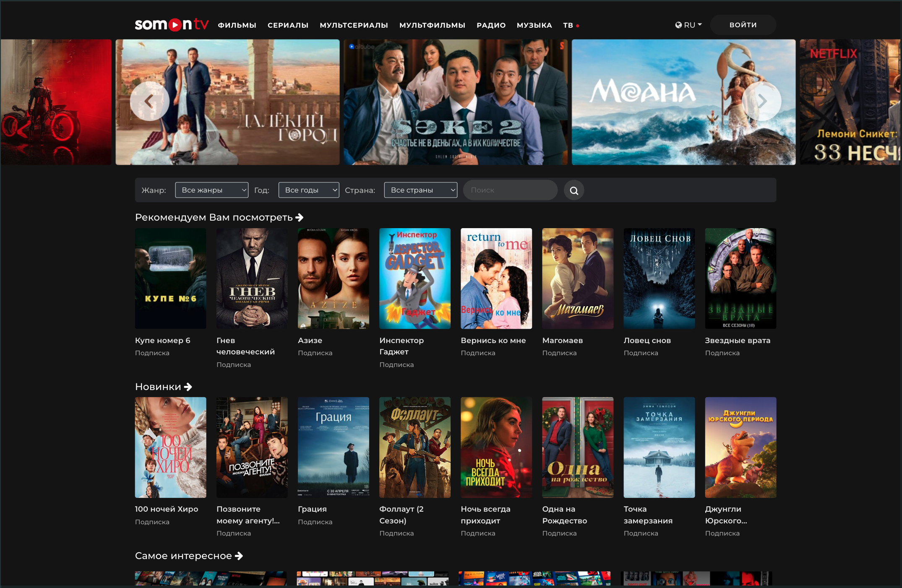Open the Мультсериалы menu
Screen dimensions: 902x588
[x=354, y=25]
